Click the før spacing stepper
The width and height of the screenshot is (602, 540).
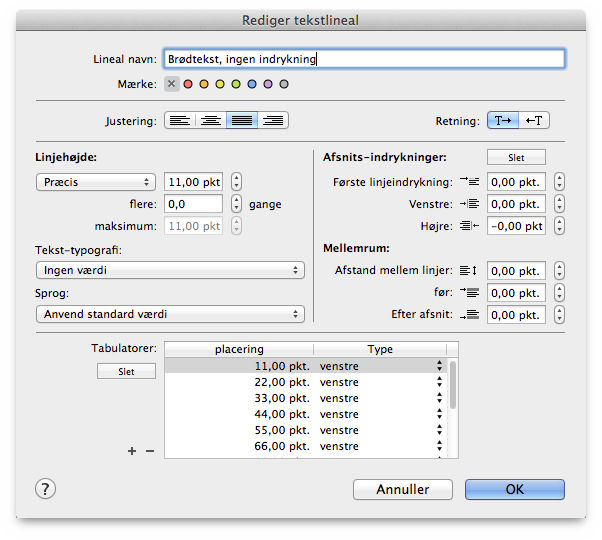click(x=559, y=293)
